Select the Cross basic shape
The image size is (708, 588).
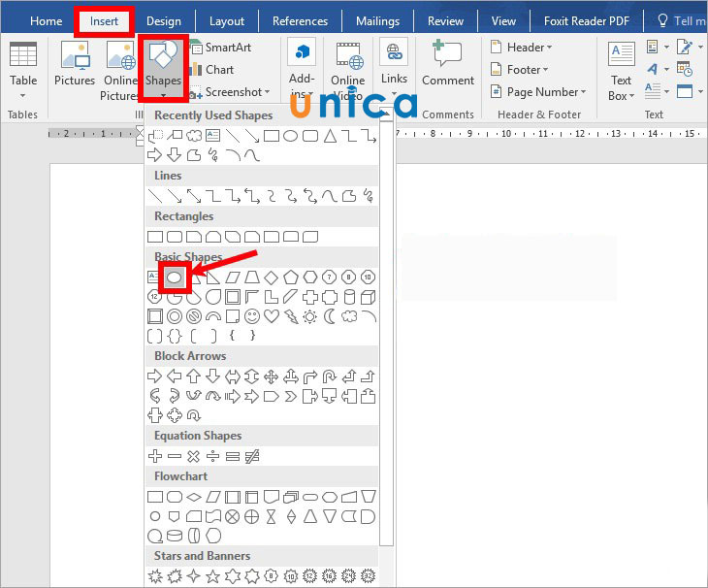coord(310,297)
